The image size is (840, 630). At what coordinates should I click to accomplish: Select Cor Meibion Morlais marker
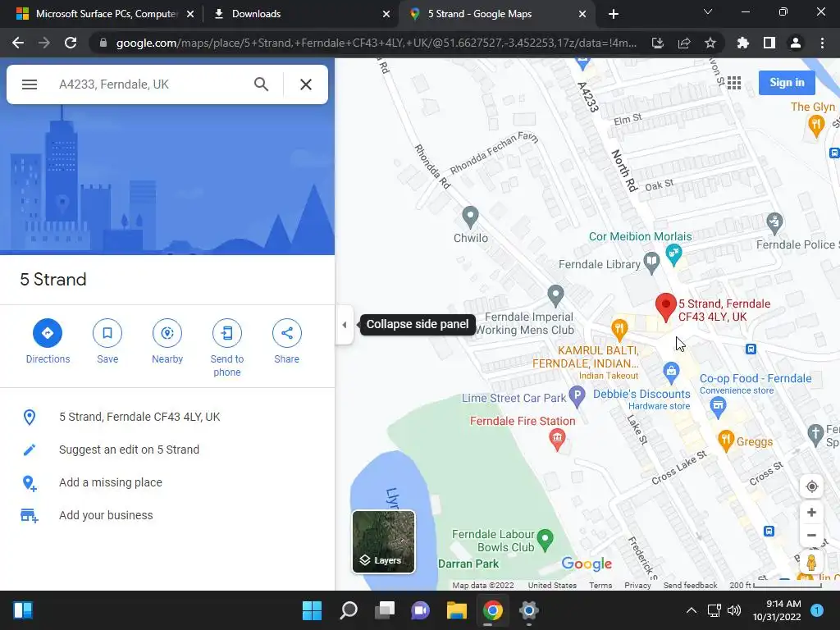pyautogui.click(x=673, y=254)
